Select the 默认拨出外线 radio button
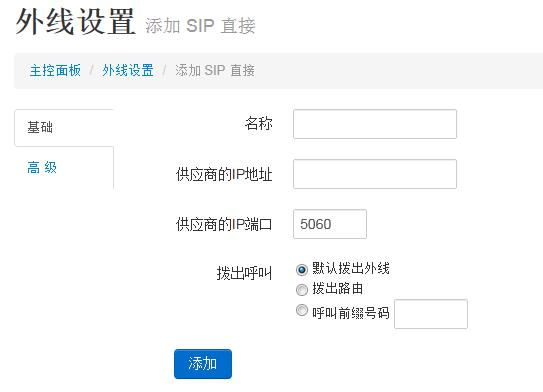This screenshot has width=543, height=392. point(302,269)
